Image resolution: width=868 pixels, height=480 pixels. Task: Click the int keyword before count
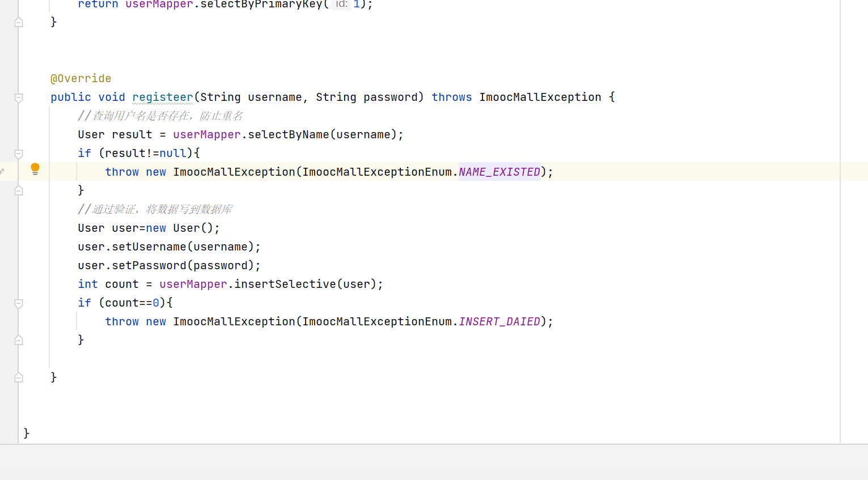(88, 284)
